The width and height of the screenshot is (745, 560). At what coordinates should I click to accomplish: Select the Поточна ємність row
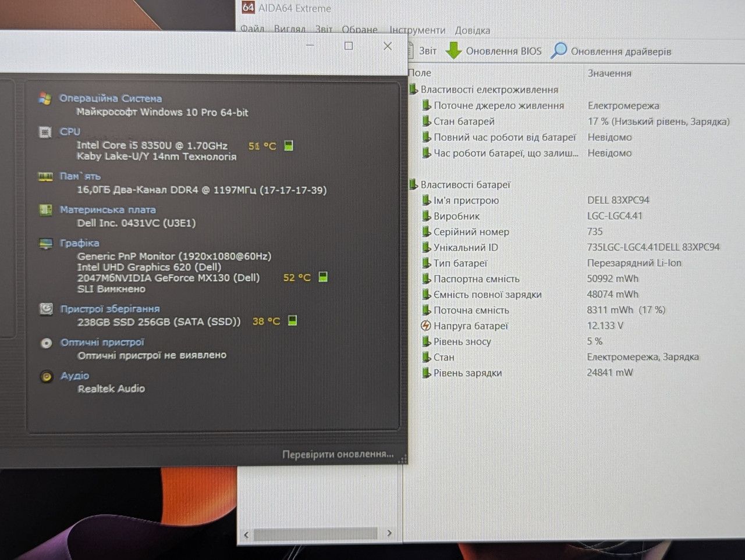pos(544,310)
